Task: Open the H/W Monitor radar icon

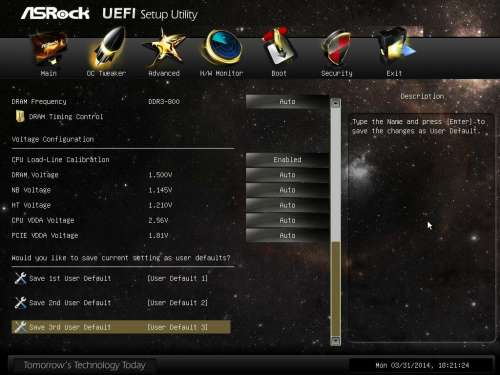Action: [x=222, y=47]
